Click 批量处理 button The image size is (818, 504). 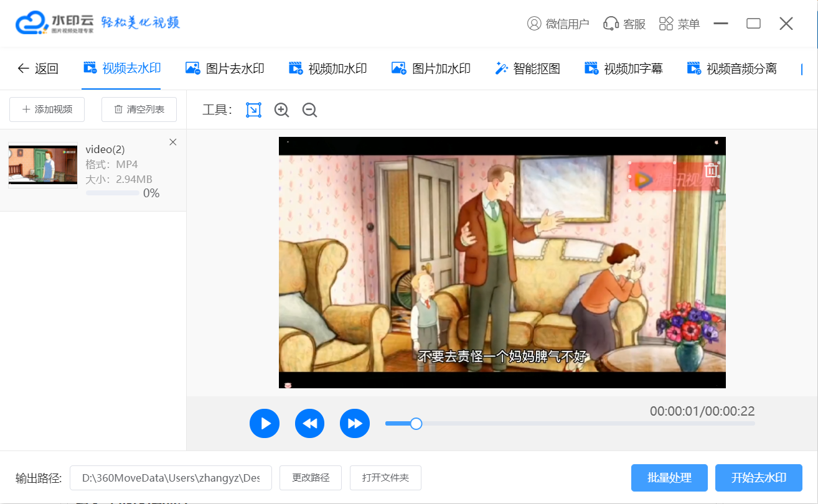(x=669, y=478)
